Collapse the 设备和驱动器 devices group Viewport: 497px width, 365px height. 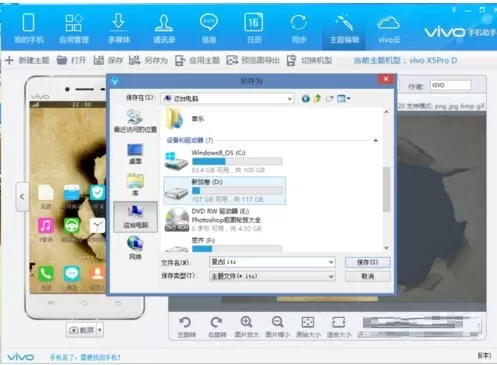pyautogui.click(x=376, y=141)
